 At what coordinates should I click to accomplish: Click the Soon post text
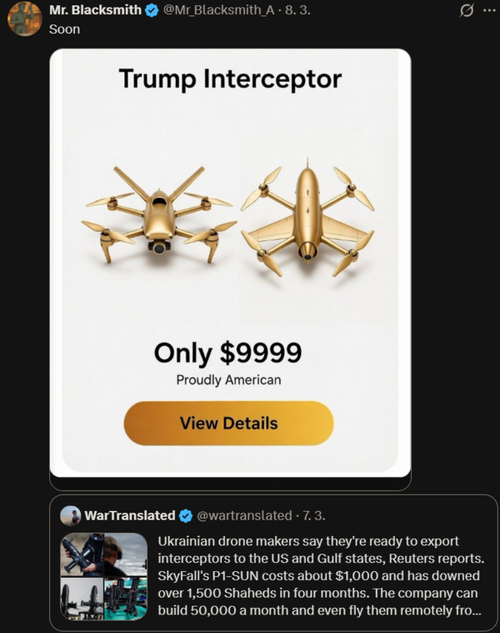click(65, 29)
